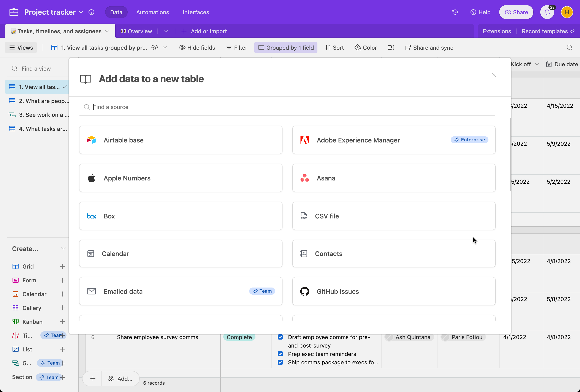Click the Add... AI button at bottom
Screen dimensions: 580x392
click(x=120, y=379)
